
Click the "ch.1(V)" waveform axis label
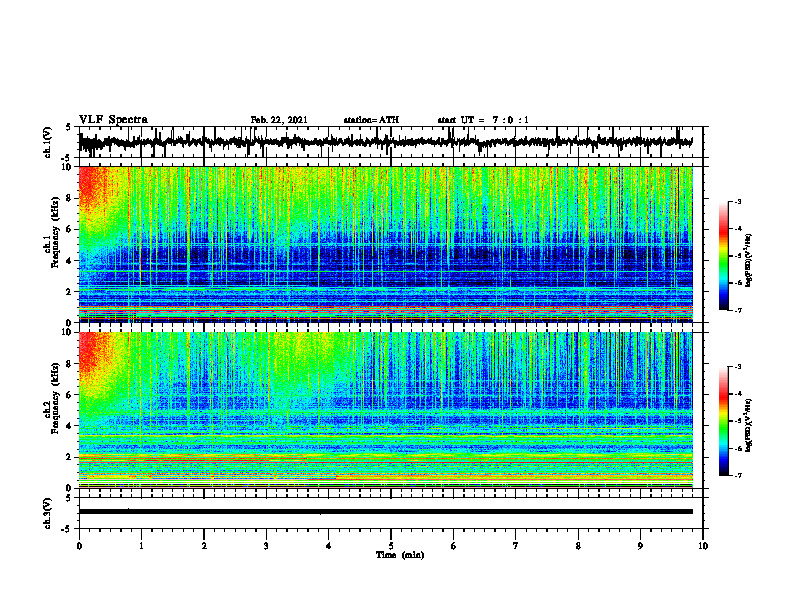[47, 142]
